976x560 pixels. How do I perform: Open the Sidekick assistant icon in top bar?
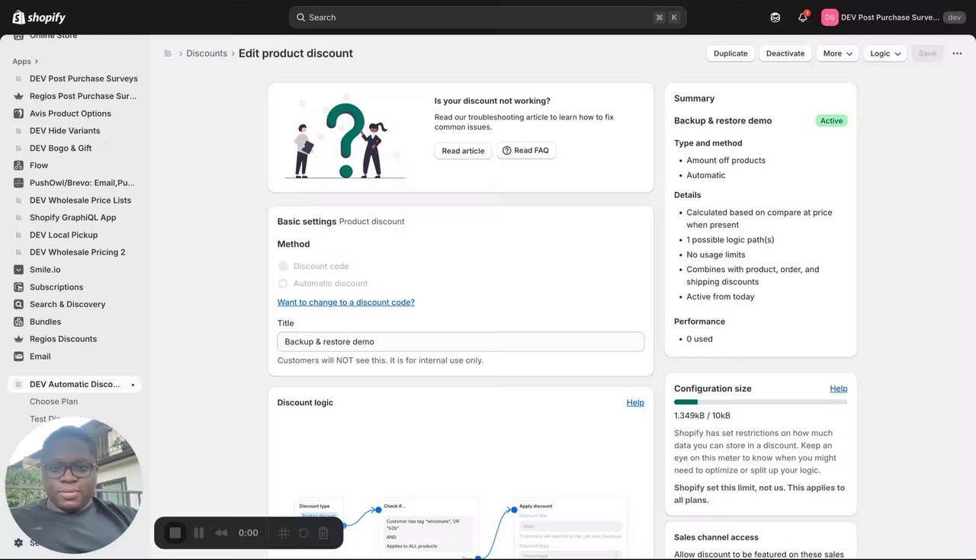click(775, 17)
